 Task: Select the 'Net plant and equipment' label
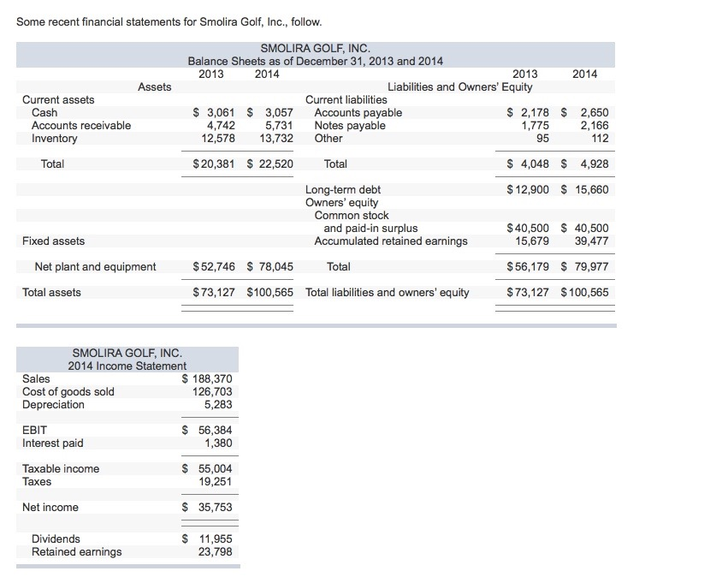[95, 266]
